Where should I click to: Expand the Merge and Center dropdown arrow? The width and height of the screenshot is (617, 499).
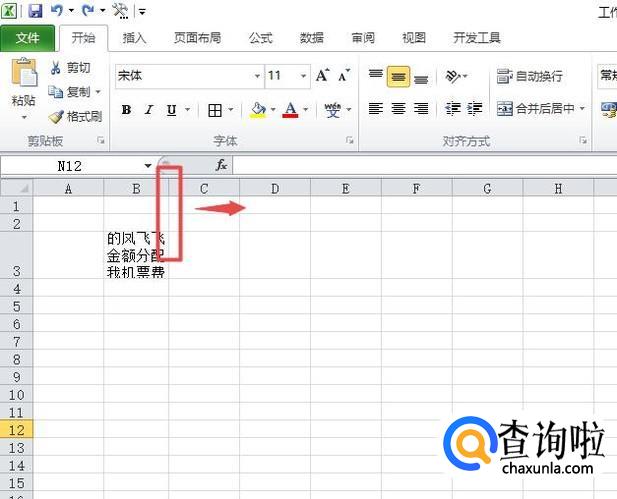pyautogui.click(x=582, y=108)
